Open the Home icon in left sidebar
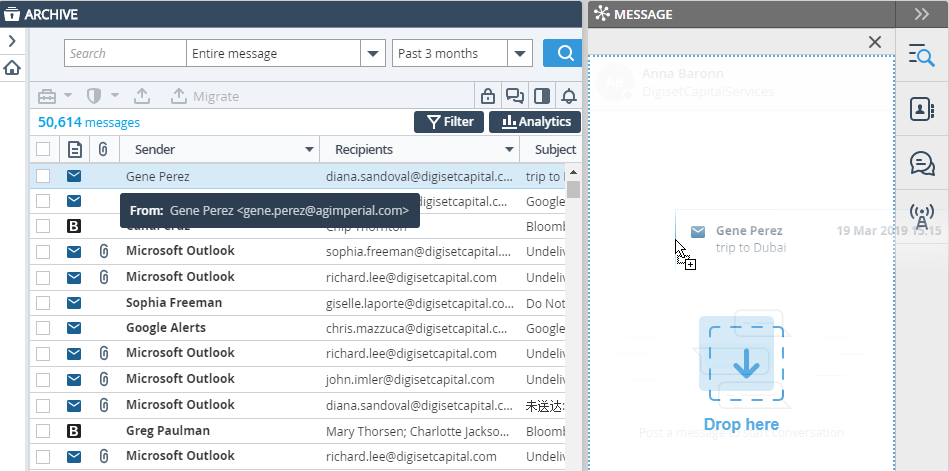This screenshot has height=471, width=949. point(12,68)
